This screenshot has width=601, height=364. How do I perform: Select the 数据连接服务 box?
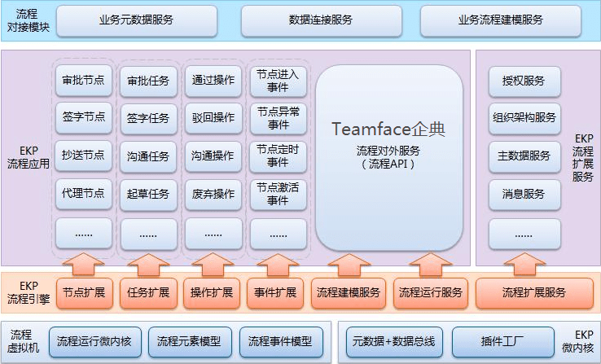pos(320,20)
